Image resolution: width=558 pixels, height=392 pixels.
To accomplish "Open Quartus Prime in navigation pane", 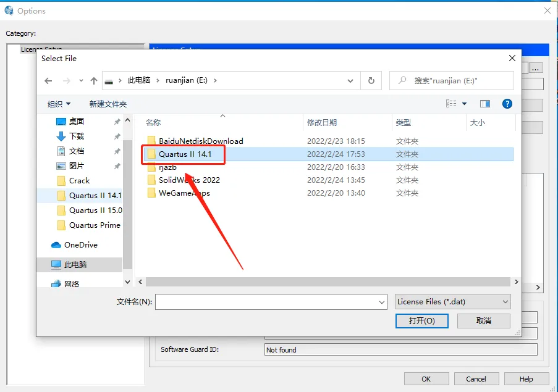I will click(x=95, y=225).
